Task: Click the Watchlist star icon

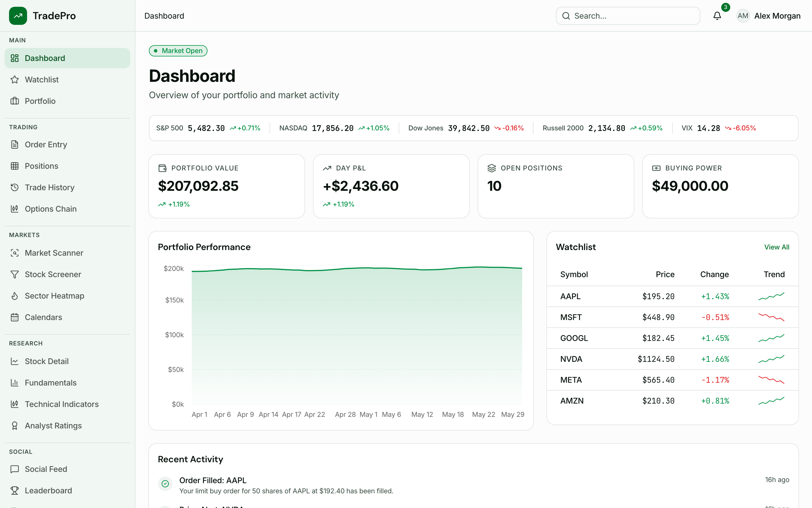Action: pos(14,80)
